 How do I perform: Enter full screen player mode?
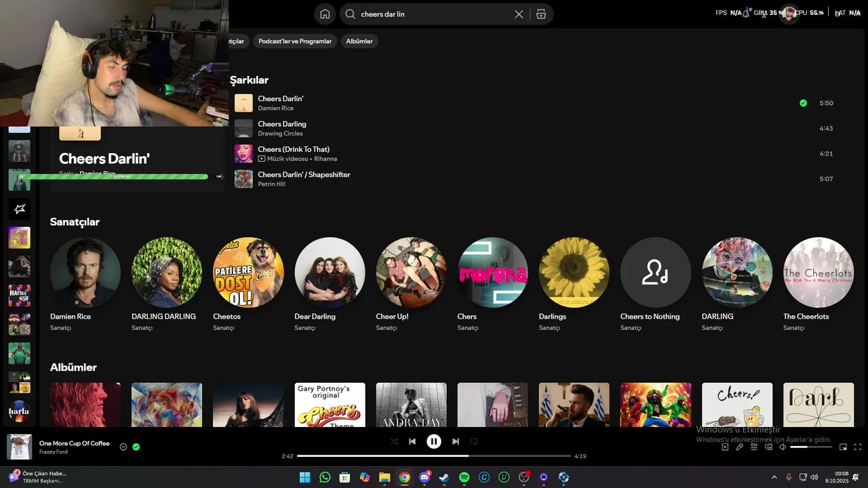coord(857,447)
